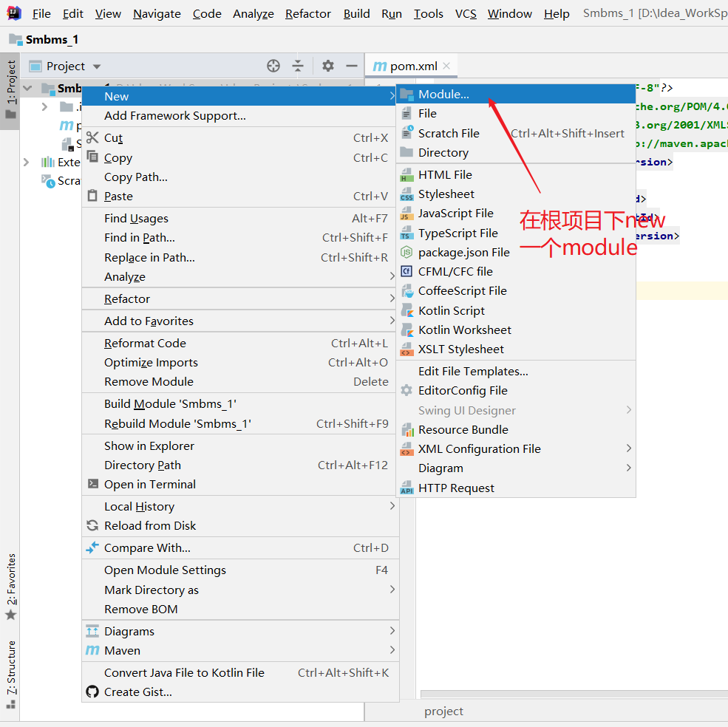Click the Compare With arrows icon
This screenshot has width=728, height=727.
[x=92, y=547]
